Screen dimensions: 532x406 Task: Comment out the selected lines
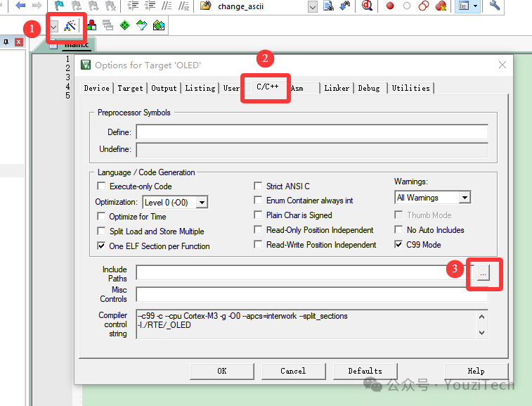pos(167,6)
